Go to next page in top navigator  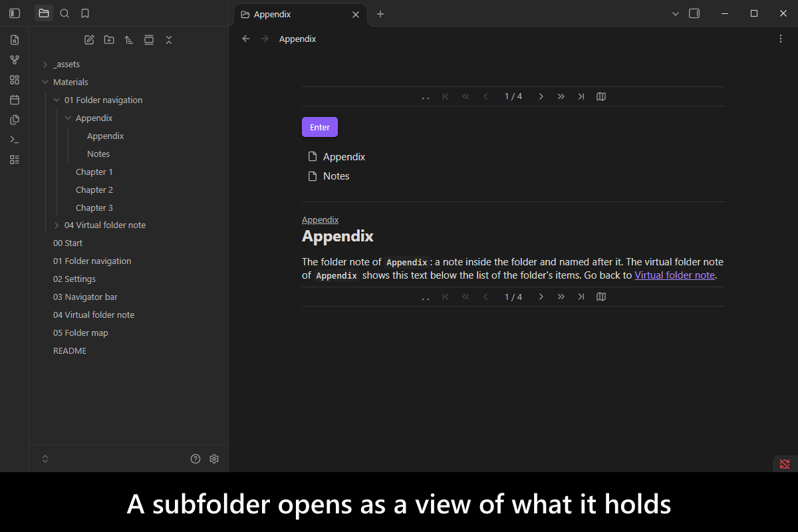541,96
